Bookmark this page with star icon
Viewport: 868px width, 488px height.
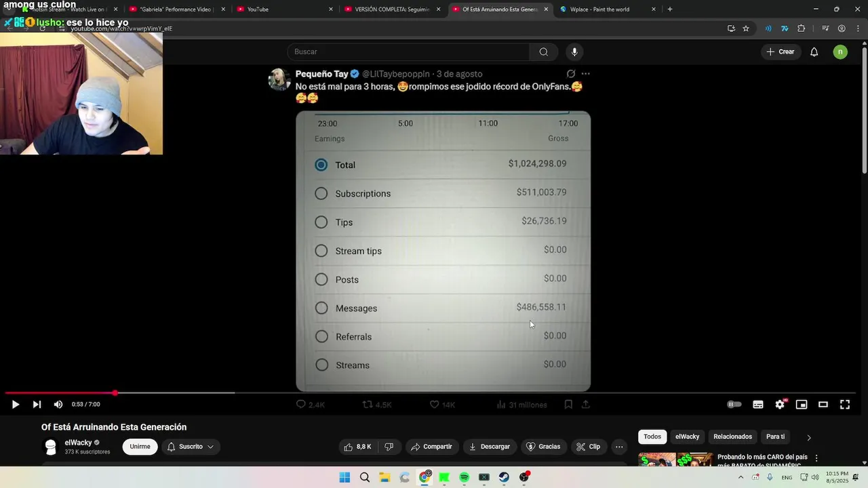(746, 28)
